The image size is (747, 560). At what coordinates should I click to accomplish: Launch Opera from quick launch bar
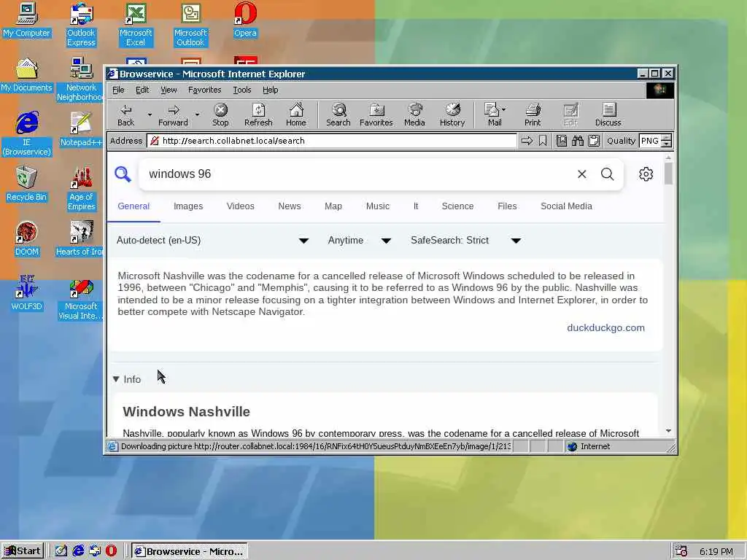[111, 551]
